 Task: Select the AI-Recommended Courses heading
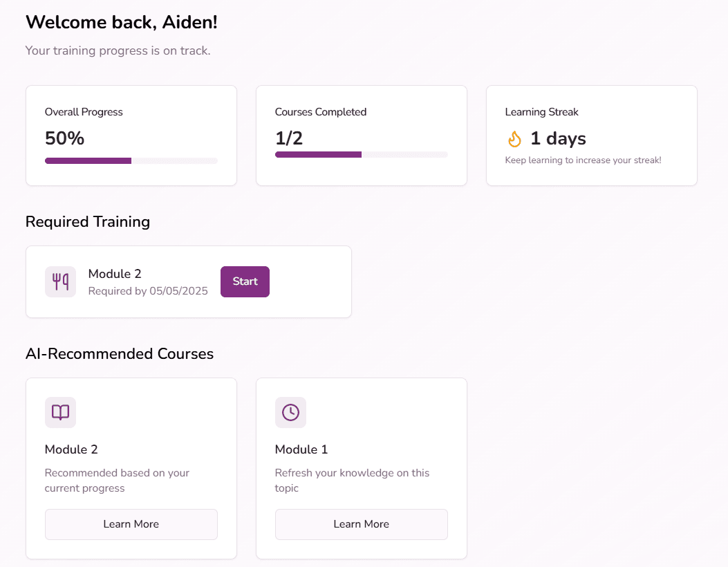click(x=120, y=353)
